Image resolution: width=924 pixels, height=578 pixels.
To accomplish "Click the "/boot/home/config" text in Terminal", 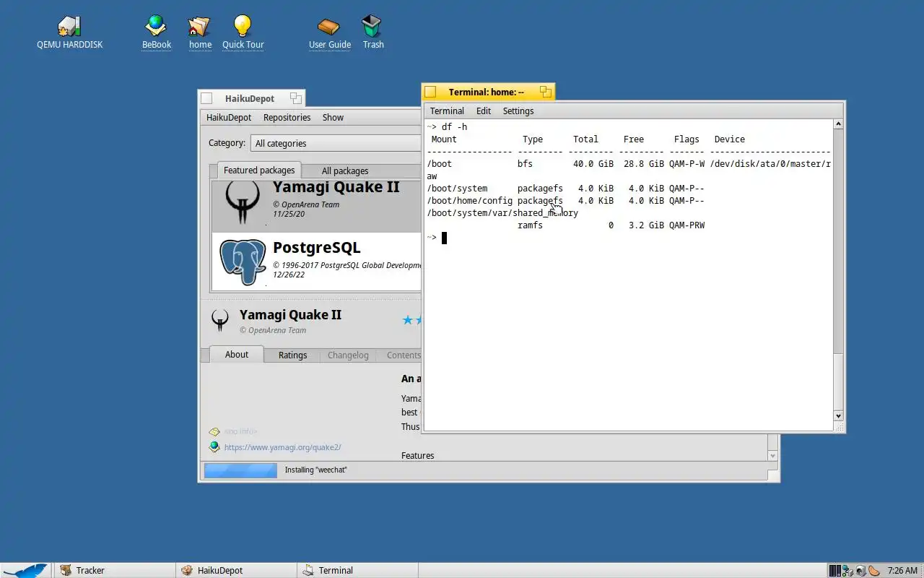I will [470, 201].
